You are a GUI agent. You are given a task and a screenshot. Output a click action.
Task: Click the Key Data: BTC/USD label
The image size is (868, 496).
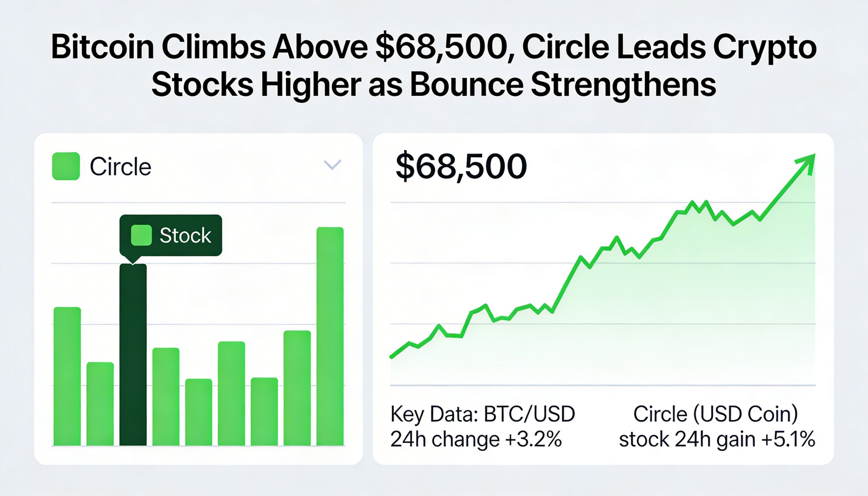[x=482, y=414]
